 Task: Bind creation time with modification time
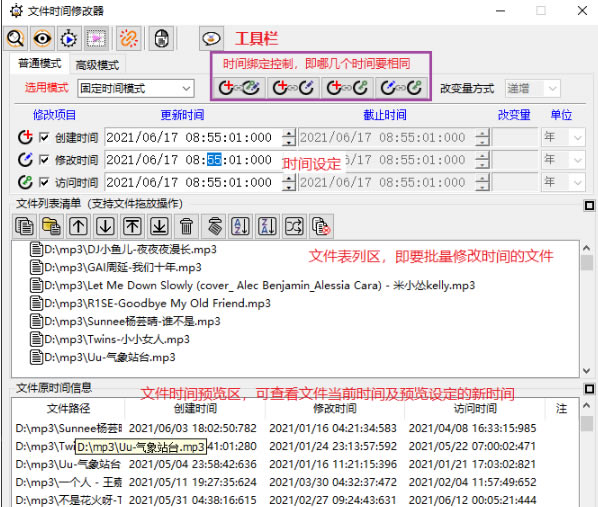point(293,88)
